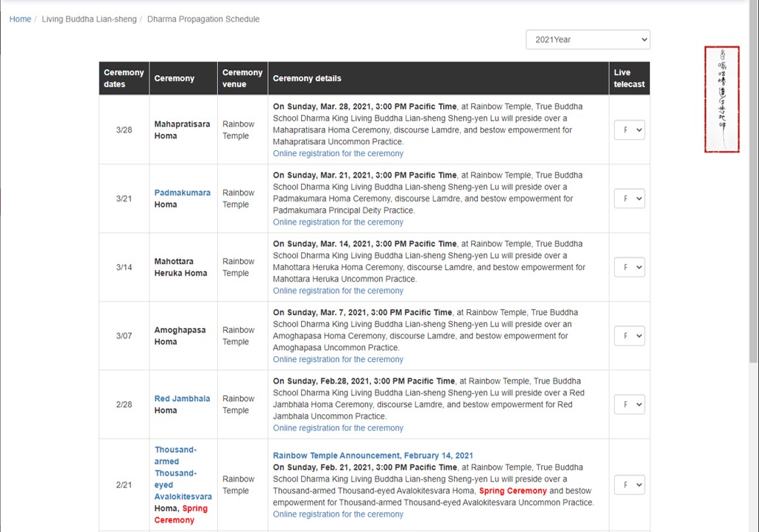Click online registration link for Mar. 14 ceremony
Image resolution: width=759 pixels, height=532 pixels.
pyautogui.click(x=338, y=291)
